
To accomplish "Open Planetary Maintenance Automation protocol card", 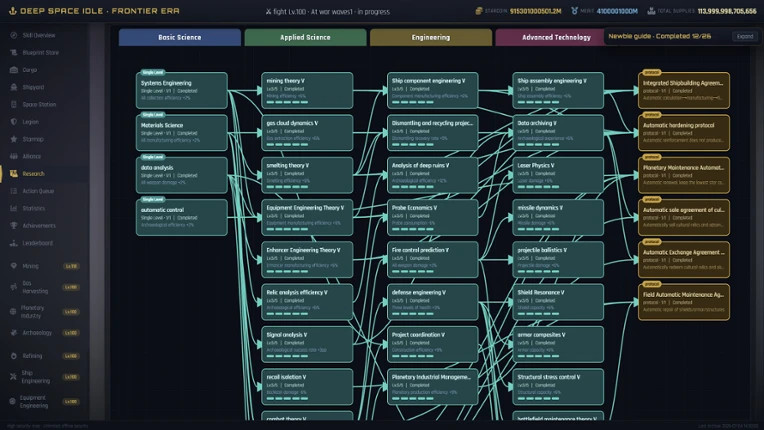I will point(684,175).
